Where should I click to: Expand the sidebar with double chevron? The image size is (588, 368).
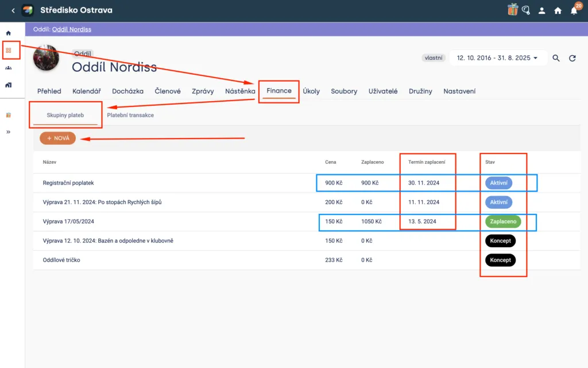click(x=8, y=132)
